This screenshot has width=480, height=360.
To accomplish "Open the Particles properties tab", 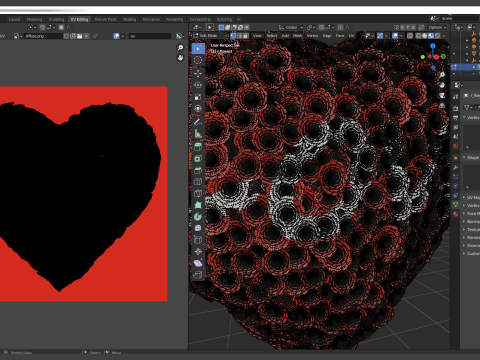I will [456, 177].
